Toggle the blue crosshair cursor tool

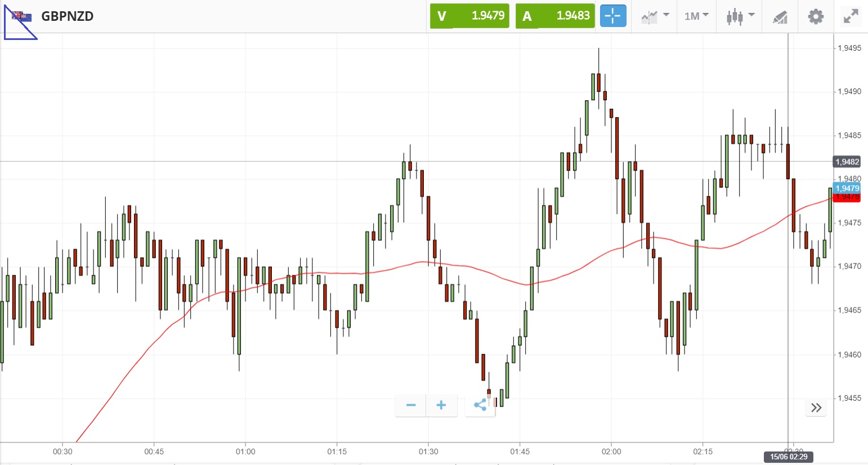[x=613, y=16]
